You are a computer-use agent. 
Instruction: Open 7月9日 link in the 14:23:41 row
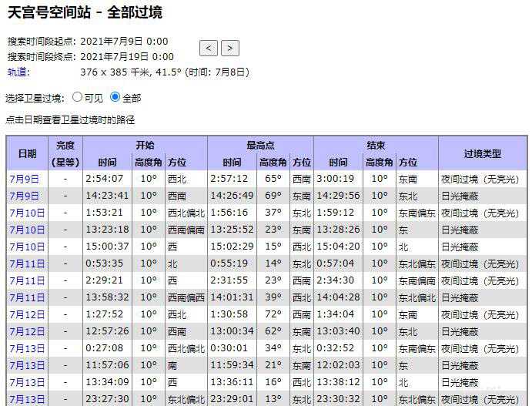[x=24, y=196]
